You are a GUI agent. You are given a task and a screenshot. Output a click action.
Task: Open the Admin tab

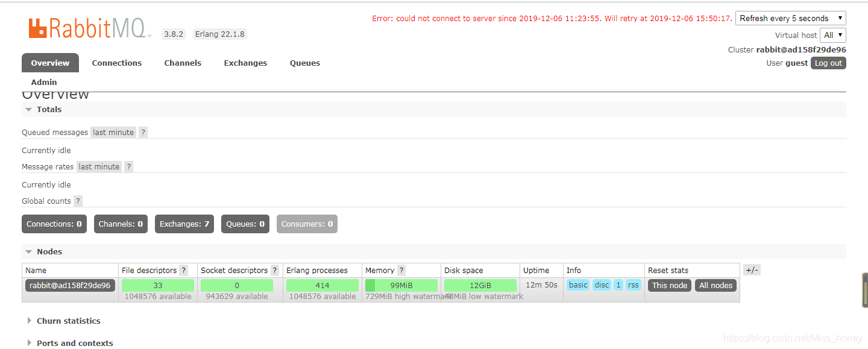(x=44, y=82)
